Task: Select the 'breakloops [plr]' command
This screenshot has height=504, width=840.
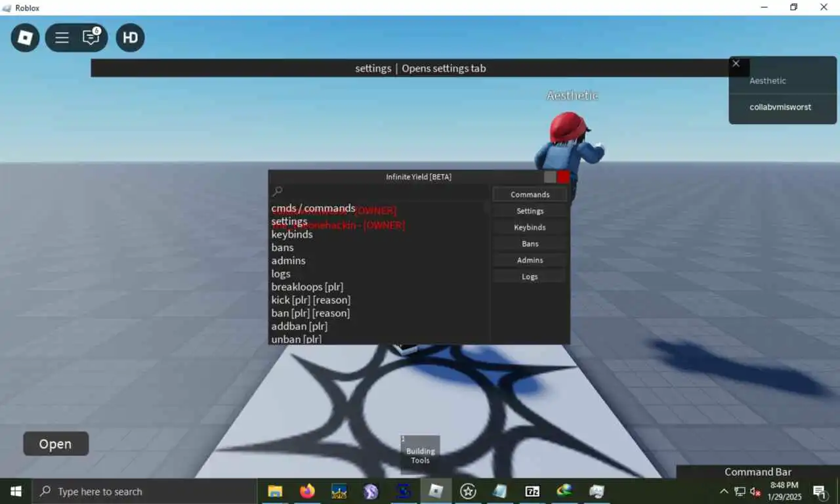Action: point(307,287)
